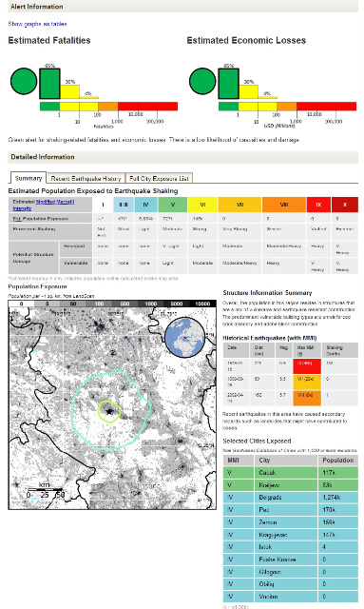Select the Summary tab

coord(29,178)
